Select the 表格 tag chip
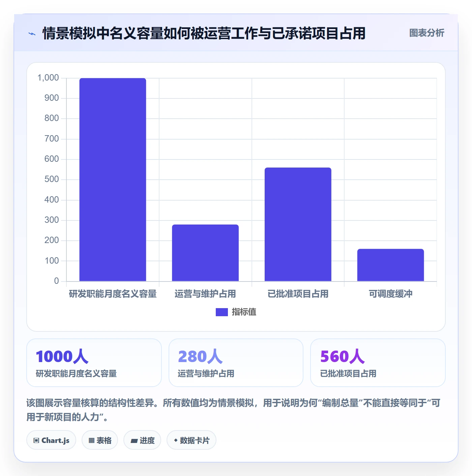 (100, 440)
